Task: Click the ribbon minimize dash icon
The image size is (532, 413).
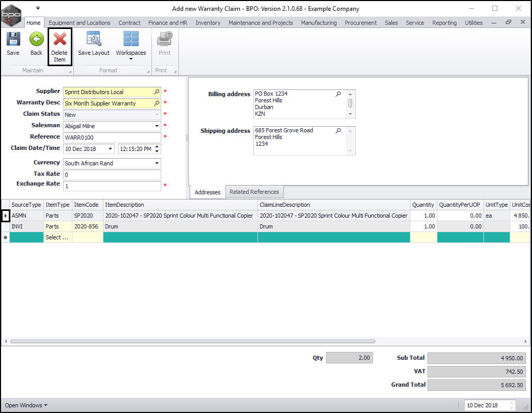Action: click(494, 23)
